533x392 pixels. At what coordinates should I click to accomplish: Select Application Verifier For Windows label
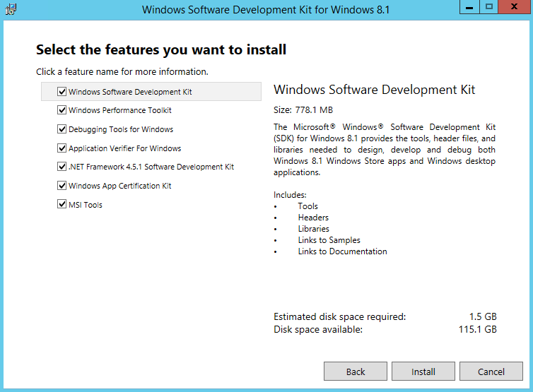point(124,148)
